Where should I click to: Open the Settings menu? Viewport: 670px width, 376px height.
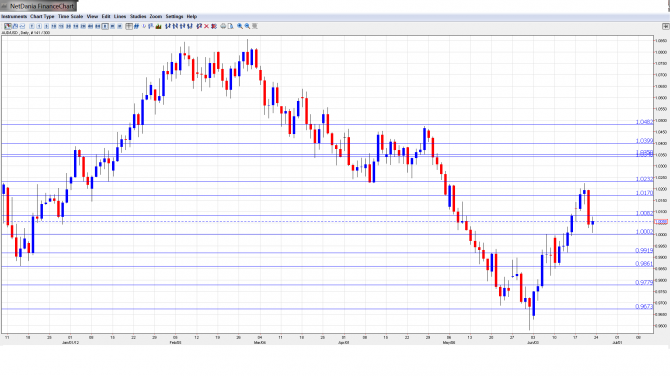174,16
